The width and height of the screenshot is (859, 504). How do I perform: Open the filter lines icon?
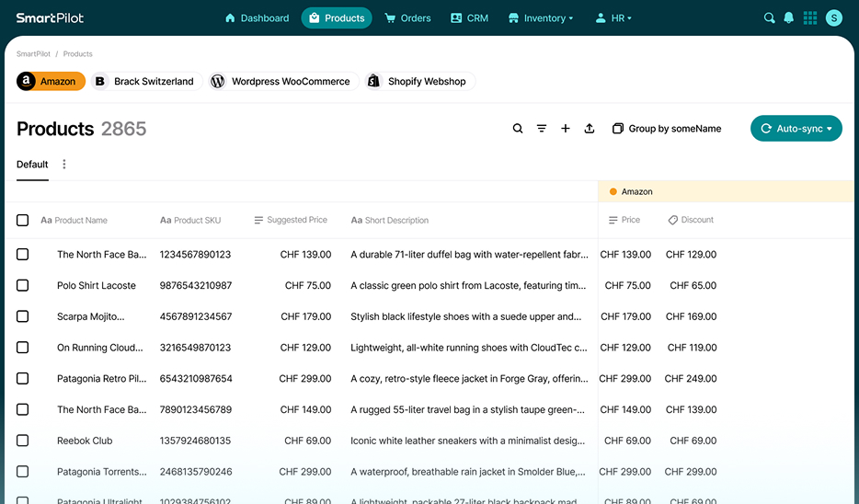point(542,128)
